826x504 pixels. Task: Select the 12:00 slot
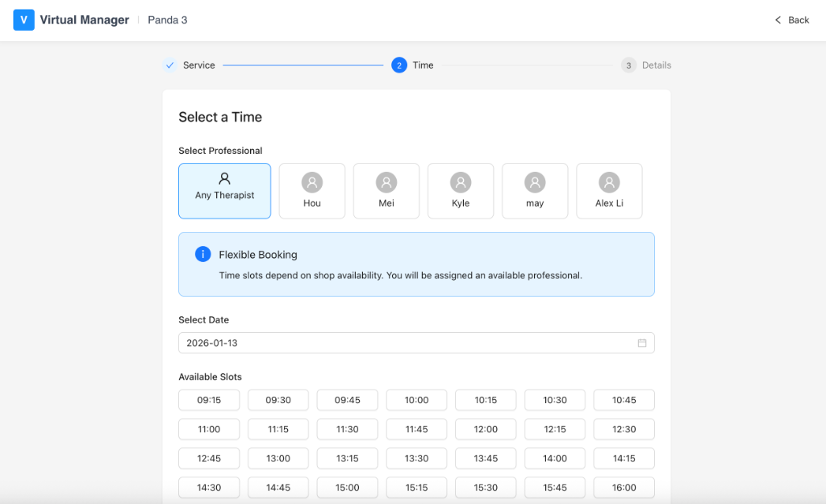486,429
